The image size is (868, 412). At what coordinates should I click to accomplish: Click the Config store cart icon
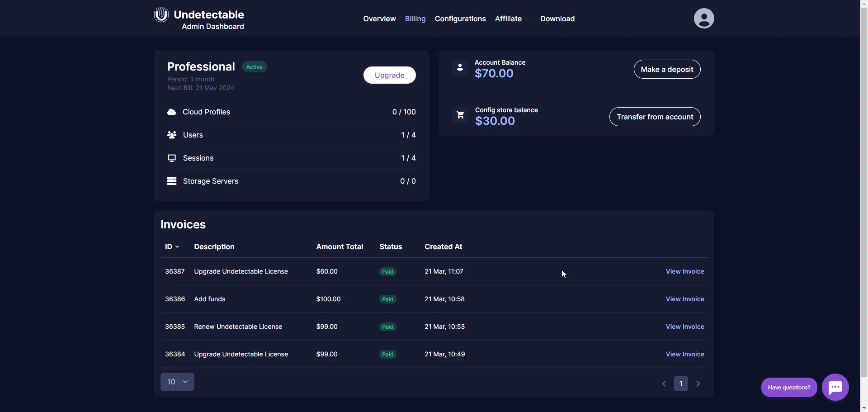pos(460,115)
